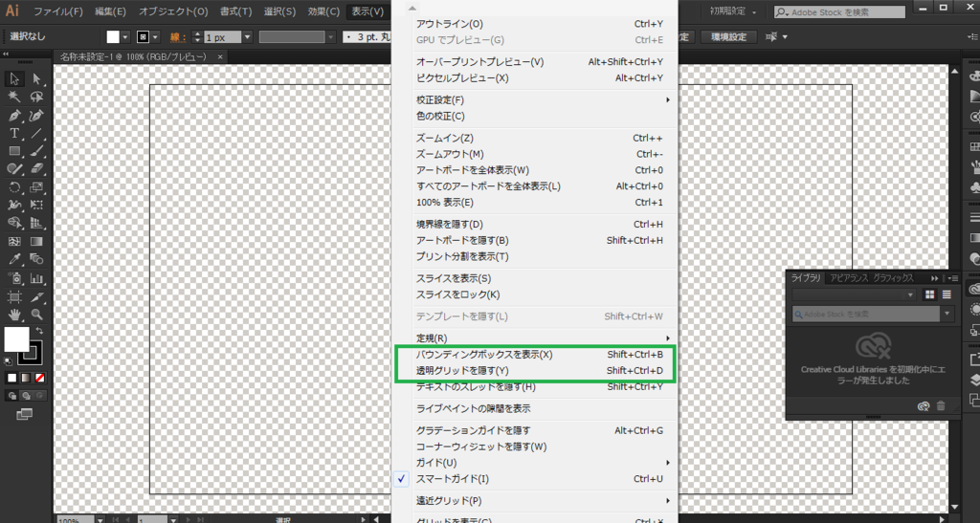980x523 pixels.
Task: Open the stroke color dropdown arrow
Action: (156, 37)
